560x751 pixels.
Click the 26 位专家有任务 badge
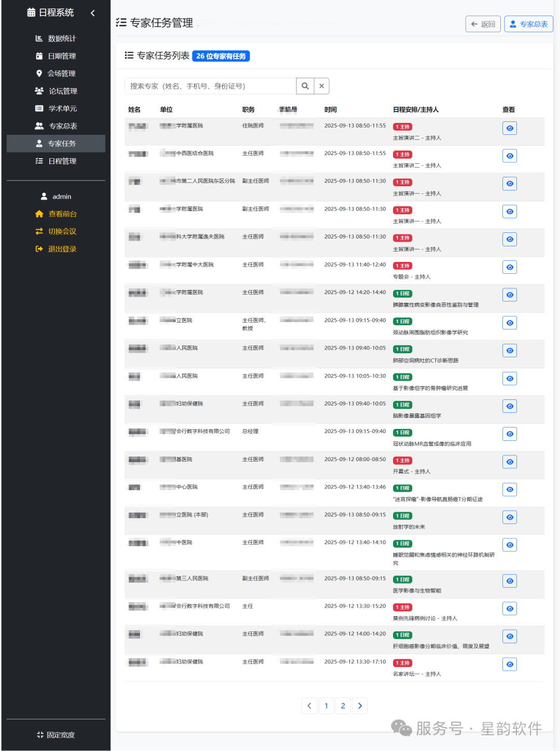(221, 56)
